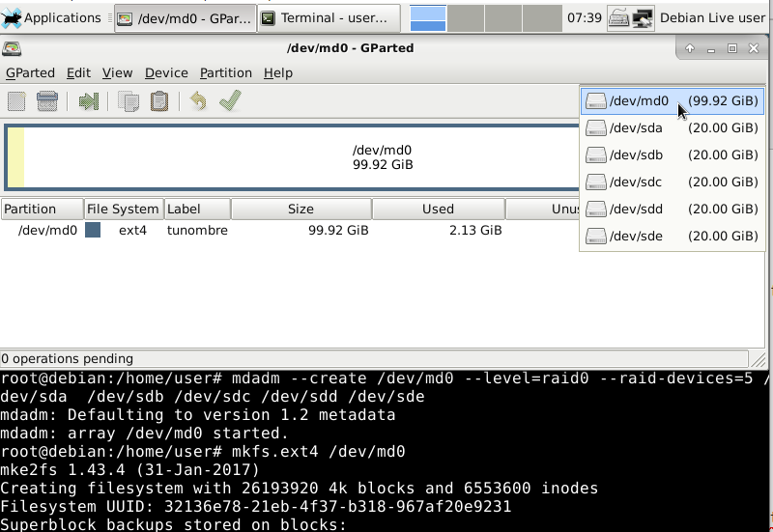Viewport: 773px width, 532px height.
Task: Switch to the second workspace in the pager
Action: point(466,18)
